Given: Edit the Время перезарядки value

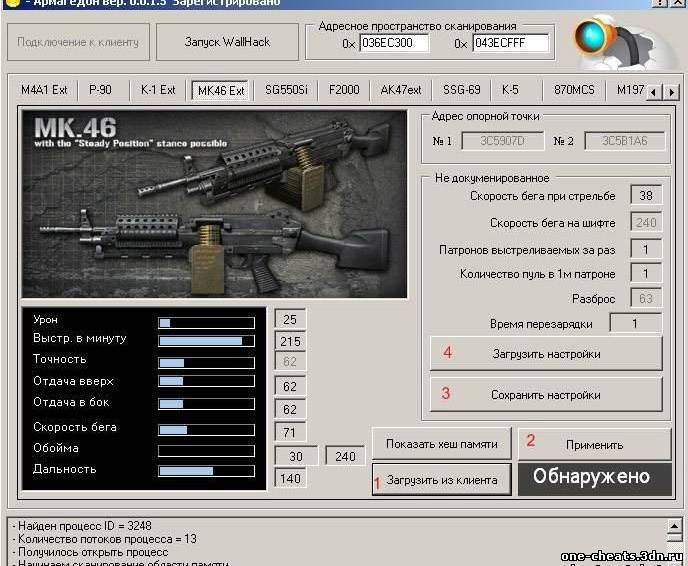Looking at the screenshot, I should click(635, 324).
